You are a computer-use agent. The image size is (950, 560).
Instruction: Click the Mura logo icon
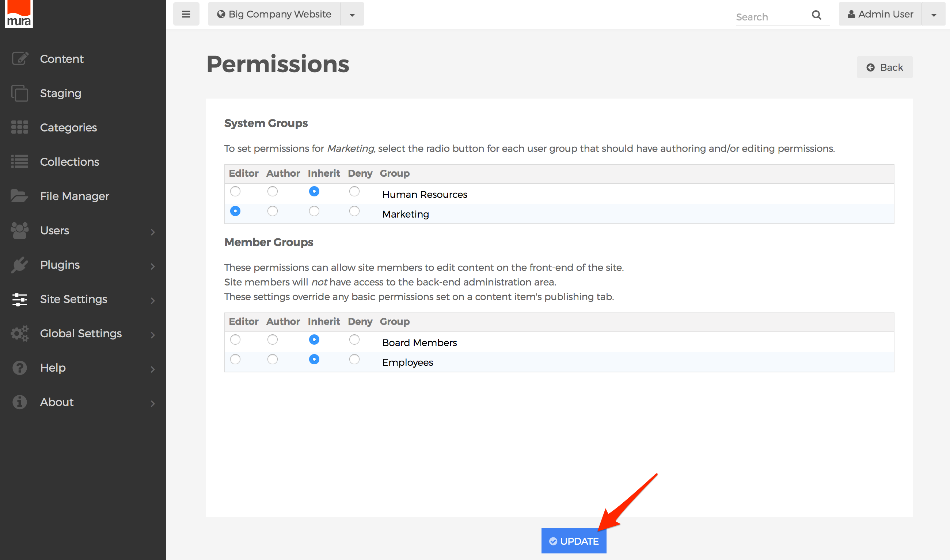click(x=19, y=14)
